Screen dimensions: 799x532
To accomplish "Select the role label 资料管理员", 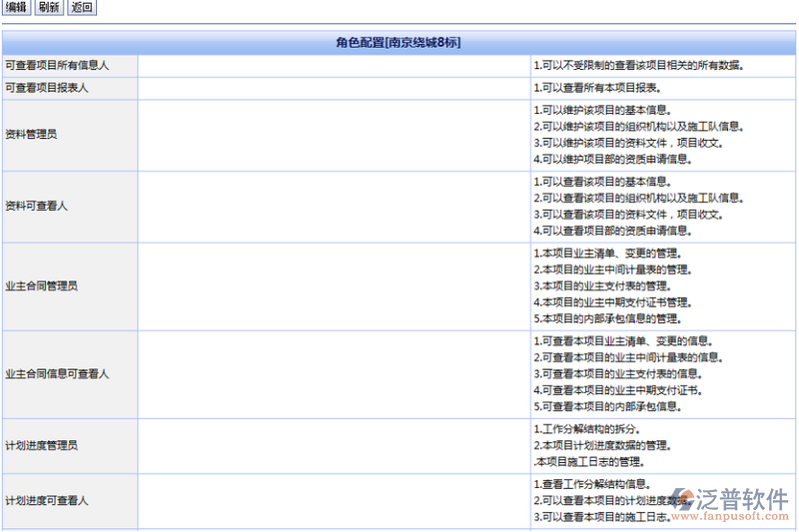I will [x=31, y=135].
